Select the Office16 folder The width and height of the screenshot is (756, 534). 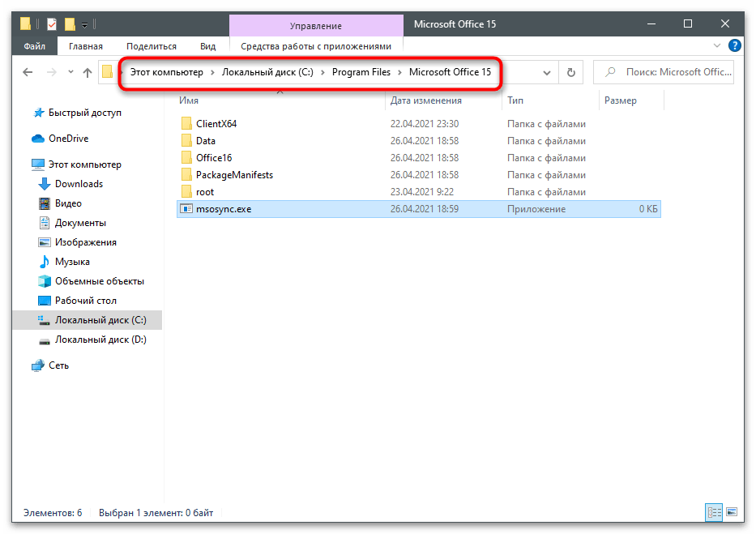point(214,158)
